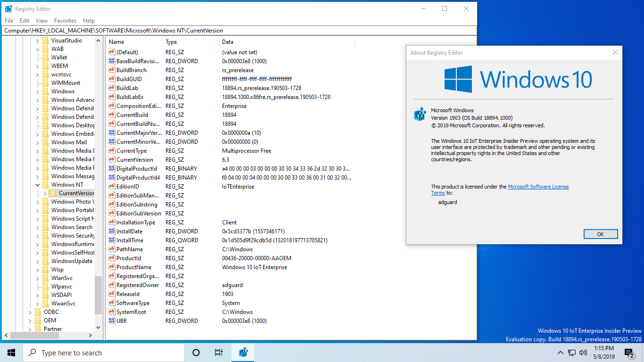Select the WlanSvc tree key
The height and width of the screenshot is (362, 644).
[62, 278]
